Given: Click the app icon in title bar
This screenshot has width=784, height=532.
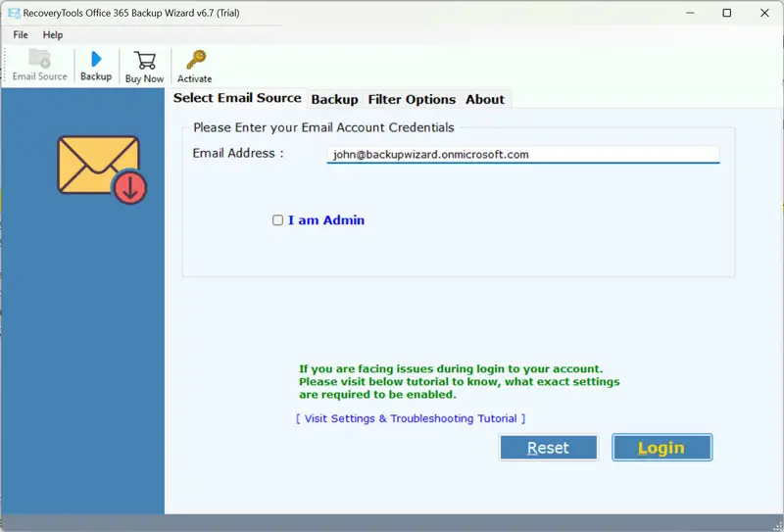Looking at the screenshot, I should (14, 13).
